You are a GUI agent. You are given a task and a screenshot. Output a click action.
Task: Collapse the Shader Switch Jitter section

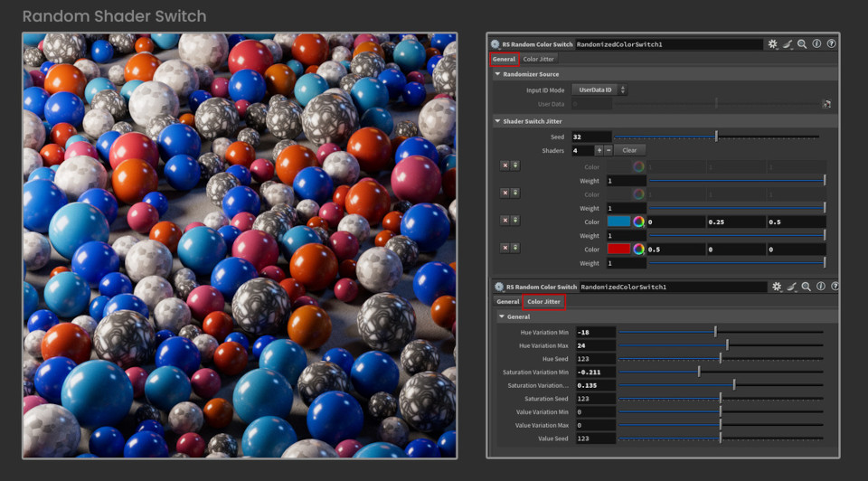pyautogui.click(x=497, y=121)
